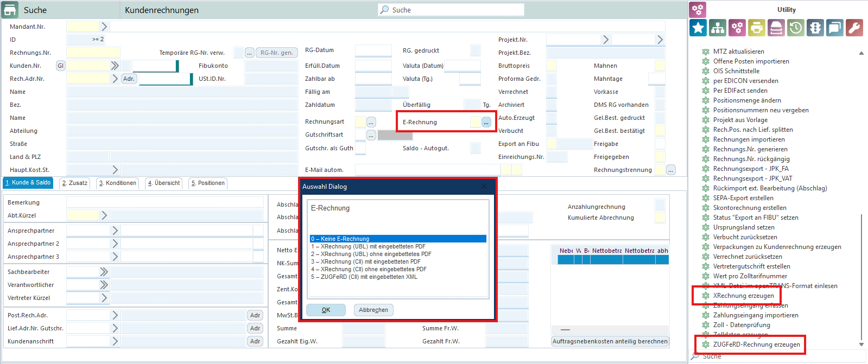Viewport: 868px width, 364px height.
Task: Click the storefront icon beside Suche
Action: point(10,10)
